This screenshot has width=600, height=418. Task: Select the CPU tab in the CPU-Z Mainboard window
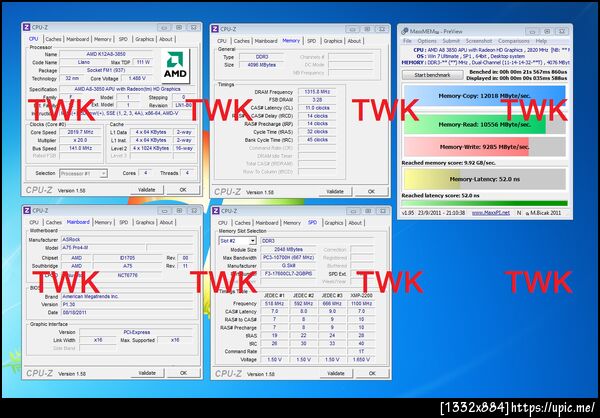[34, 222]
